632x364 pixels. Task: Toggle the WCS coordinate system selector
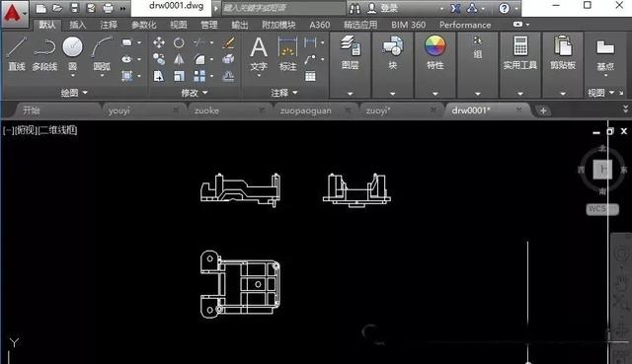pos(602,209)
